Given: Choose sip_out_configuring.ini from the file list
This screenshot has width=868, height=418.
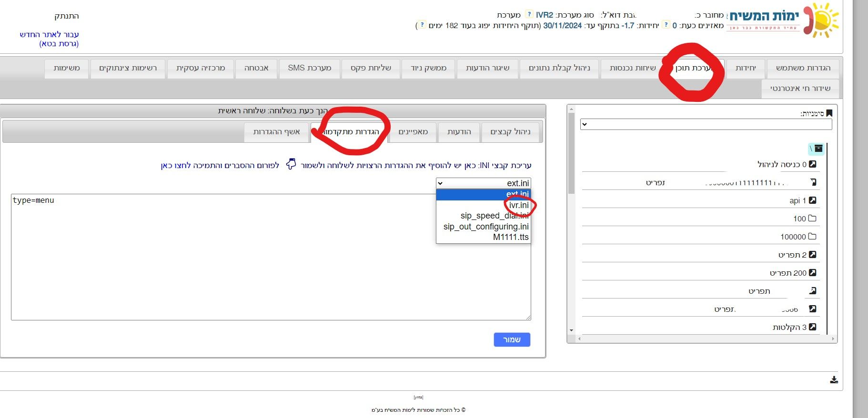Looking at the screenshot, I should (484, 227).
